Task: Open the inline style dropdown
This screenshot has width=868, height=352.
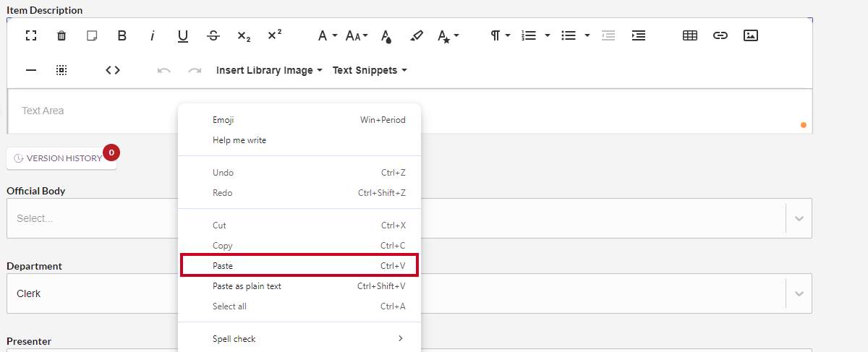Action: point(448,35)
